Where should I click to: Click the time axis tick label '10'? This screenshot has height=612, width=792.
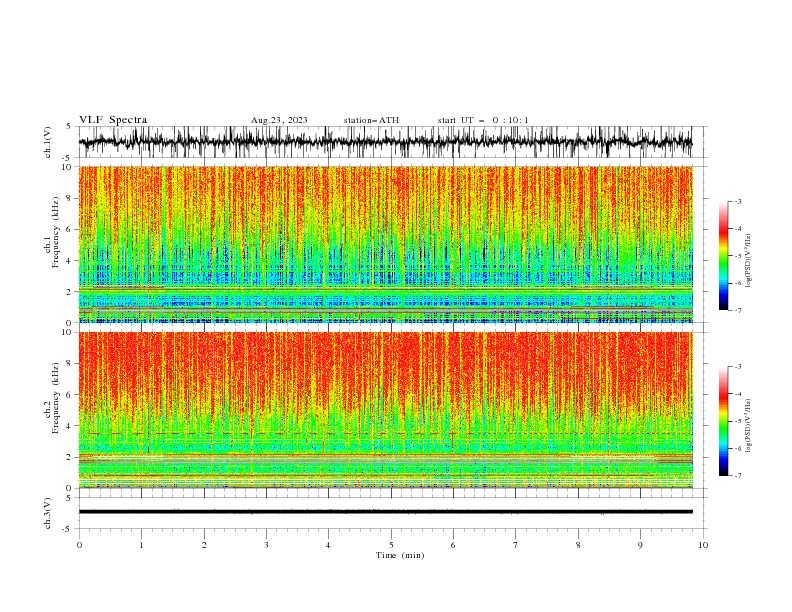703,545
